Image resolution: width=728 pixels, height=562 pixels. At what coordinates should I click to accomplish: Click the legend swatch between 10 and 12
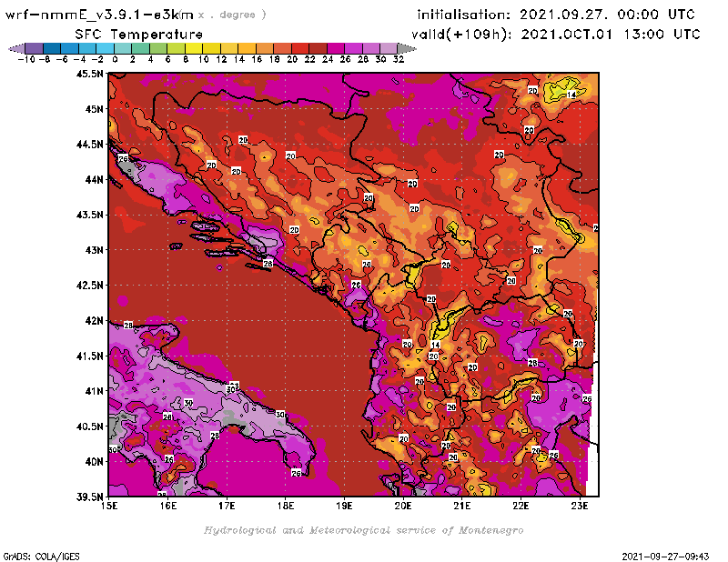click(x=211, y=48)
